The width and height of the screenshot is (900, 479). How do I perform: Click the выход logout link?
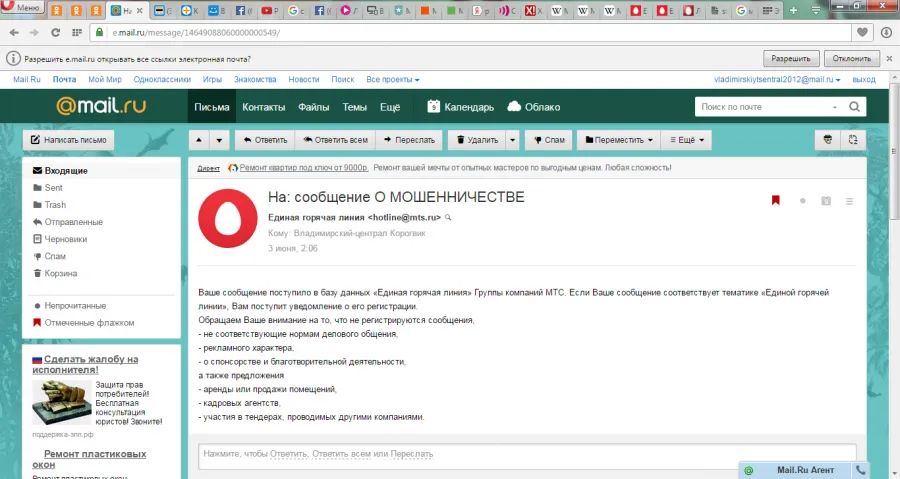pyautogui.click(x=864, y=79)
